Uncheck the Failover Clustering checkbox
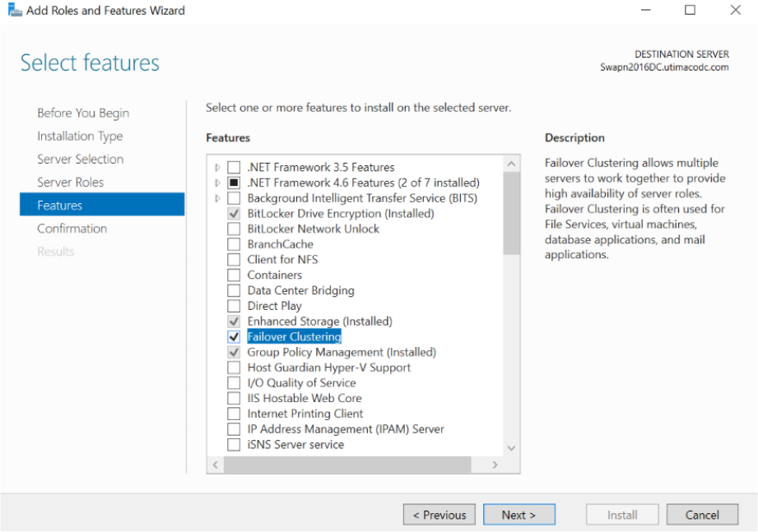 click(x=234, y=337)
